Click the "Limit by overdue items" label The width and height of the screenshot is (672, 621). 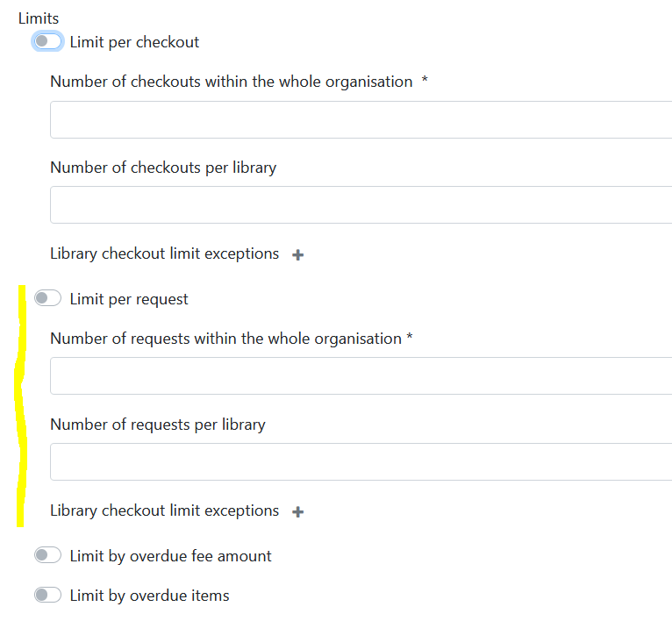149,596
